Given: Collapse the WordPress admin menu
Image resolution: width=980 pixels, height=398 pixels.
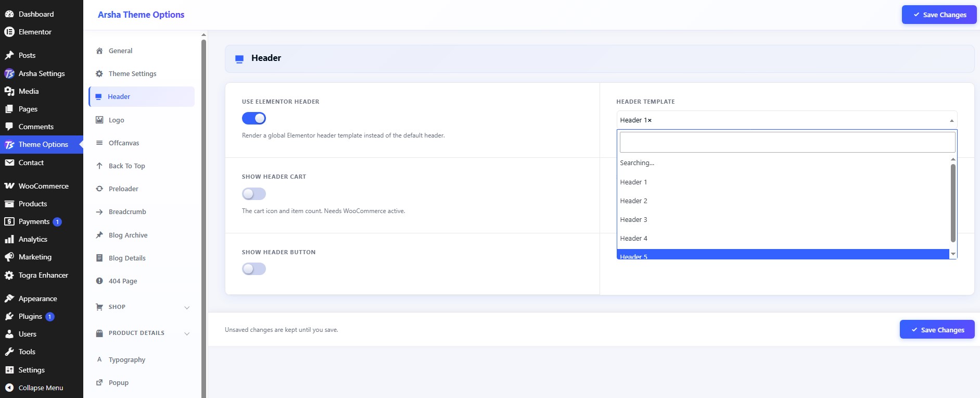Looking at the screenshot, I should [x=42, y=388].
